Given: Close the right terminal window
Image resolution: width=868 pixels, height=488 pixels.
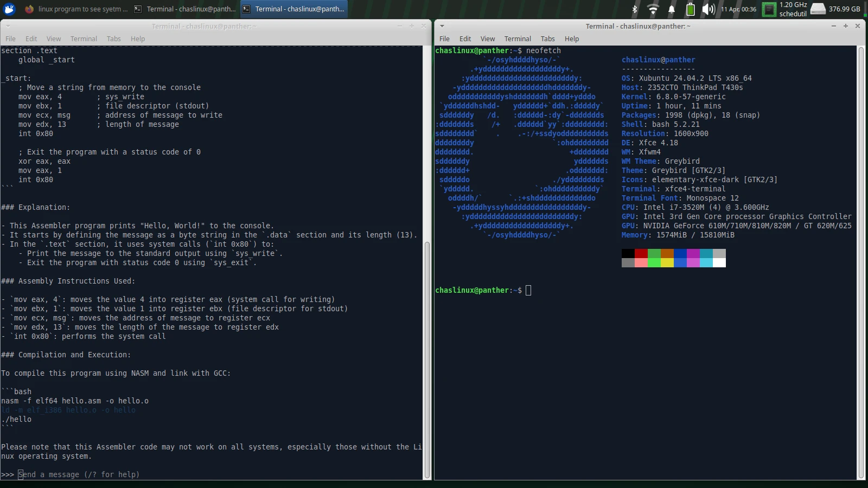Looking at the screenshot, I should (858, 26).
